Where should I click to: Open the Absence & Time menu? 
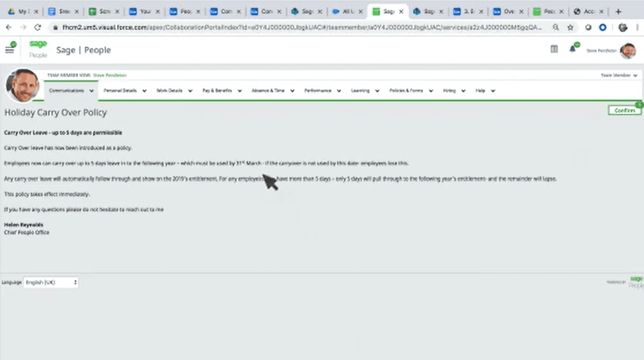272,91
